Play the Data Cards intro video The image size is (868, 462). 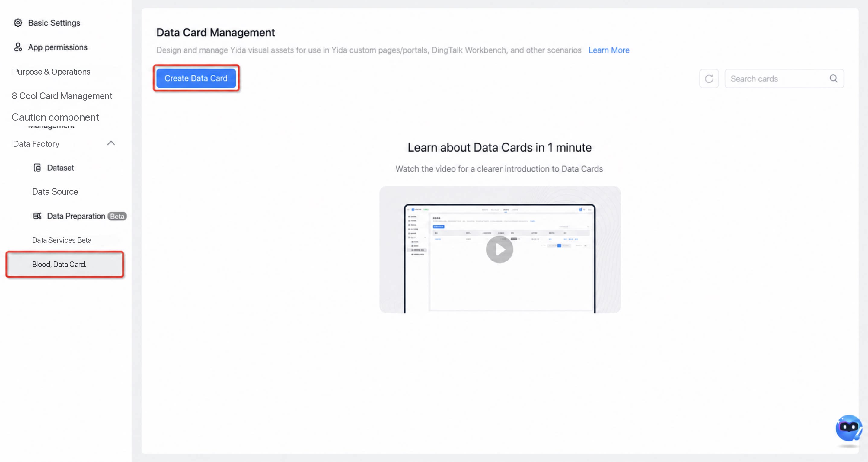tap(499, 249)
